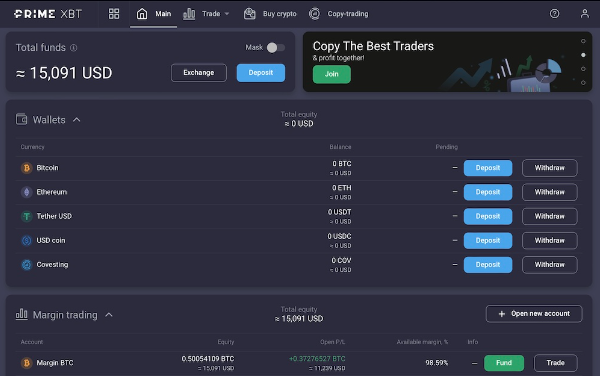Select the first banner carousel dot

click(x=583, y=41)
